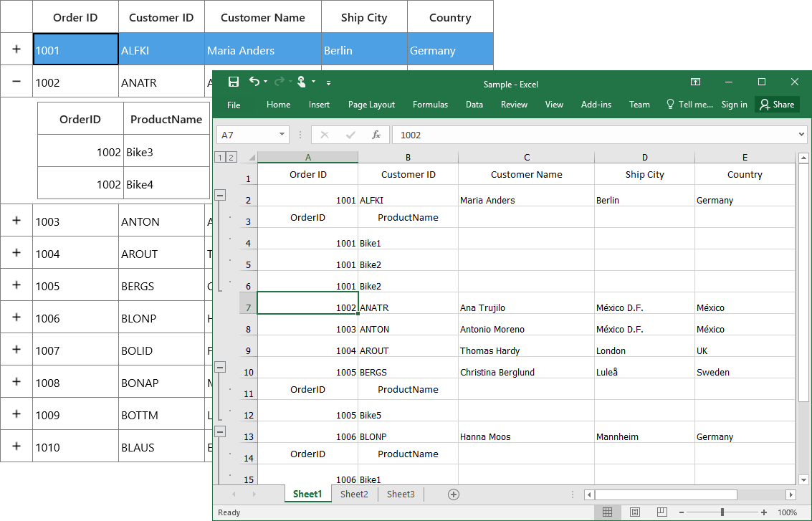
Task: Select the Sheet1 tab
Action: 307,494
